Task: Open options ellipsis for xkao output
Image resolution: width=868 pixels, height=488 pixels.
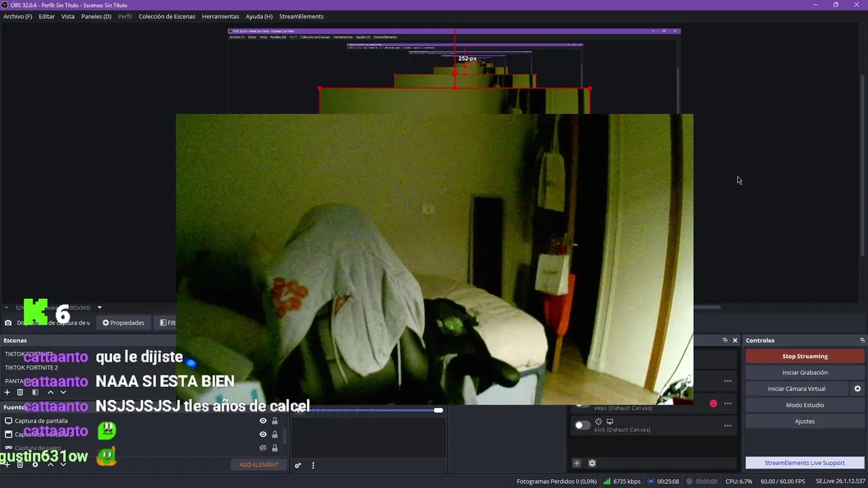Action: coord(728,404)
